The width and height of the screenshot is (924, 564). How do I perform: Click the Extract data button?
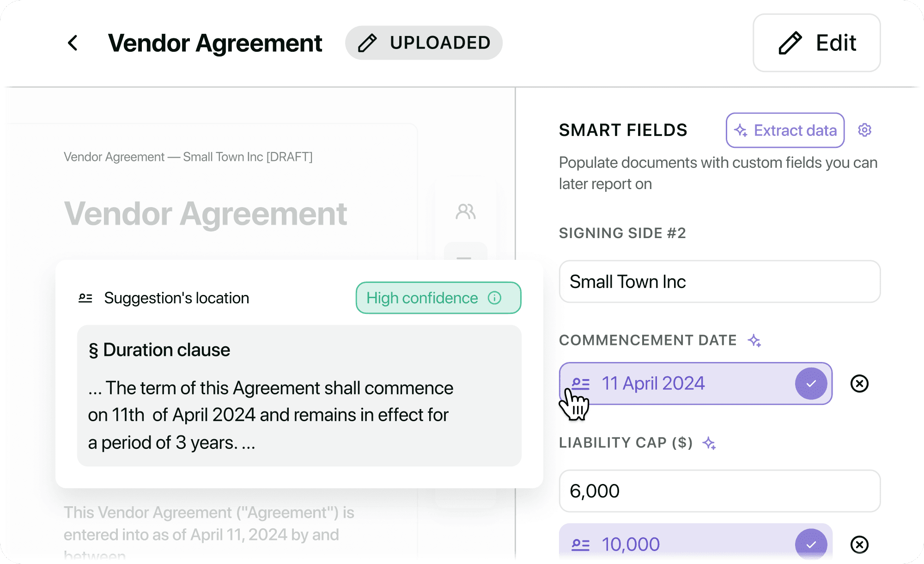(x=785, y=130)
